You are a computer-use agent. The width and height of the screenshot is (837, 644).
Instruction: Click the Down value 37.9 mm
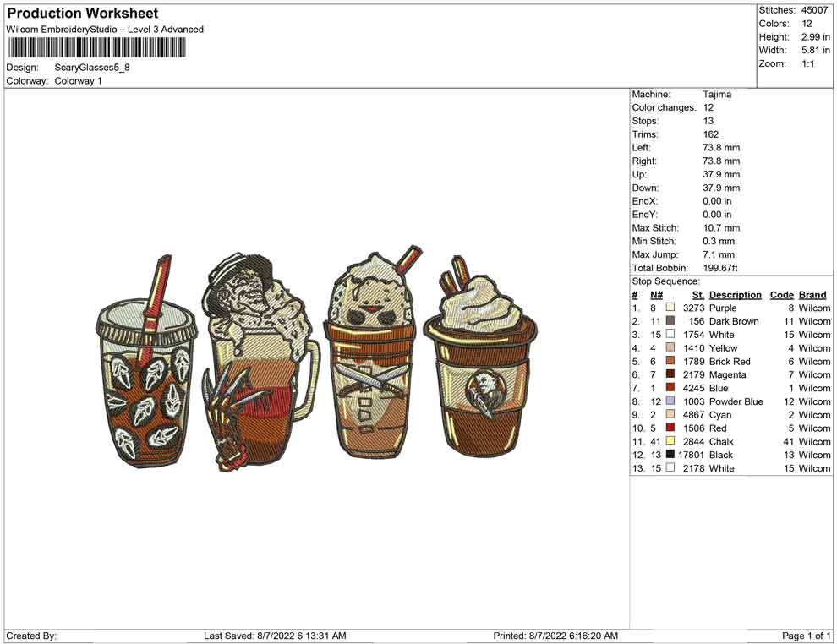tap(721, 188)
